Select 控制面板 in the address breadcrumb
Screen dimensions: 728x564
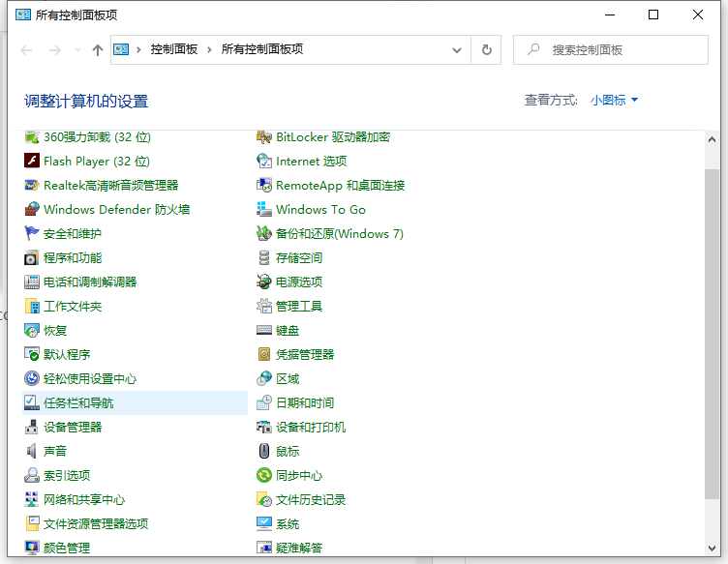pos(174,49)
